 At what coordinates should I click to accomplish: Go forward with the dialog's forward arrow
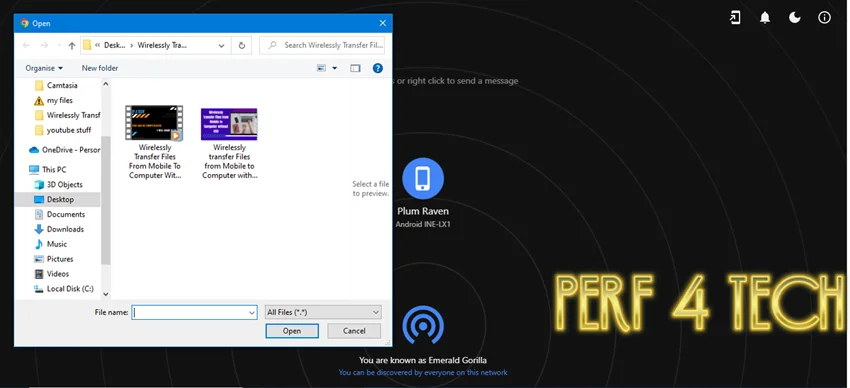44,46
